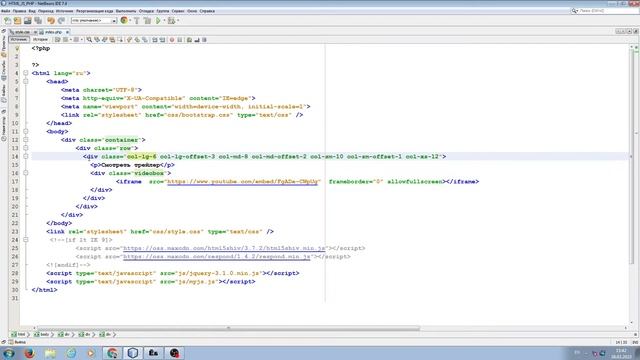The width and height of the screenshot is (640, 360).
Task: Collapse the container div fold at line 12
Action: pos(26,140)
